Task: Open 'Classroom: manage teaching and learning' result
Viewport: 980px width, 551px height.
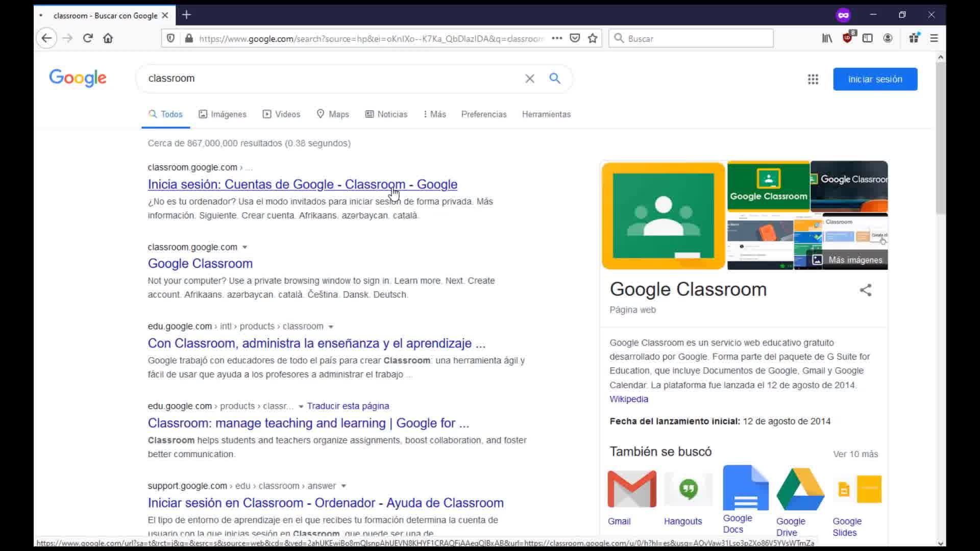Action: point(308,423)
